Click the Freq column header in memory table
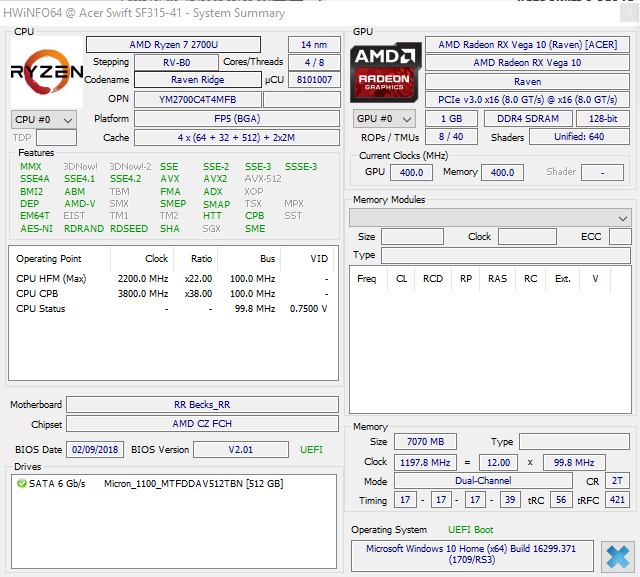Screen dimensions: 640x577 tap(367, 279)
